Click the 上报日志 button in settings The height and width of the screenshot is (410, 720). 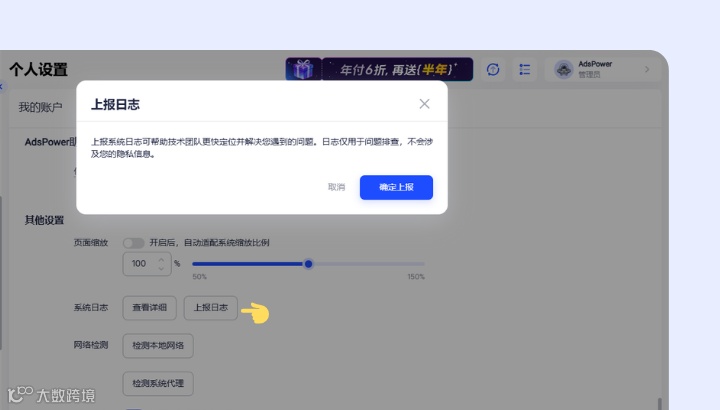tap(211, 308)
